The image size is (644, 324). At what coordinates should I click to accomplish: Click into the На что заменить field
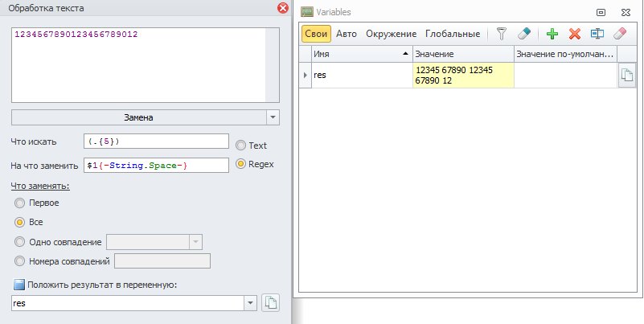pyautogui.click(x=156, y=166)
